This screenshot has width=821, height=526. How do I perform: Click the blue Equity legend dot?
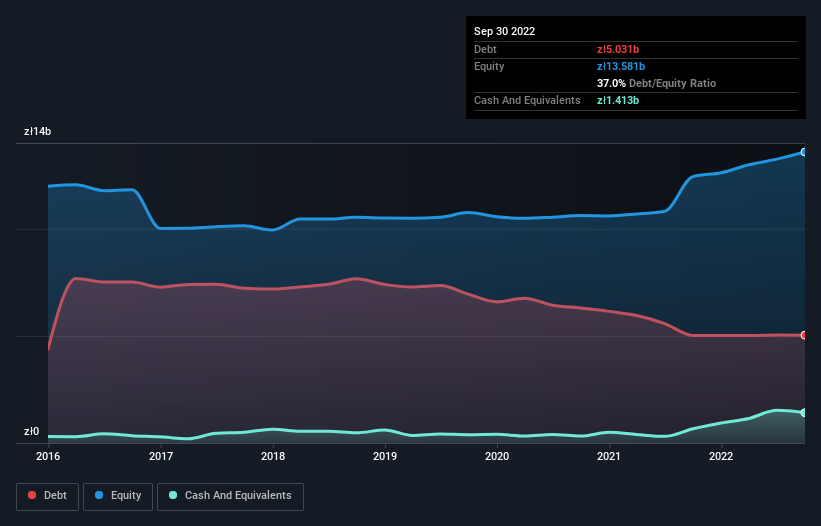coord(99,495)
